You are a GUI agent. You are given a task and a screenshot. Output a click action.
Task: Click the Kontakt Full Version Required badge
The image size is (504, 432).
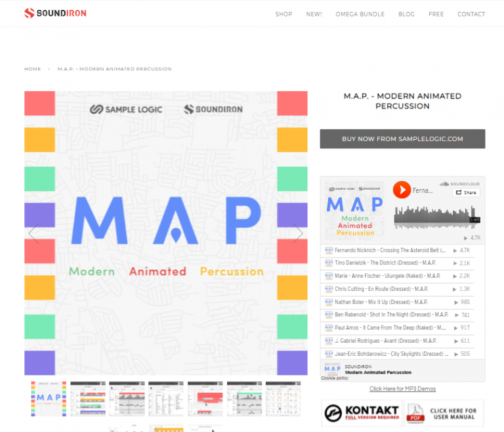[x=362, y=413]
